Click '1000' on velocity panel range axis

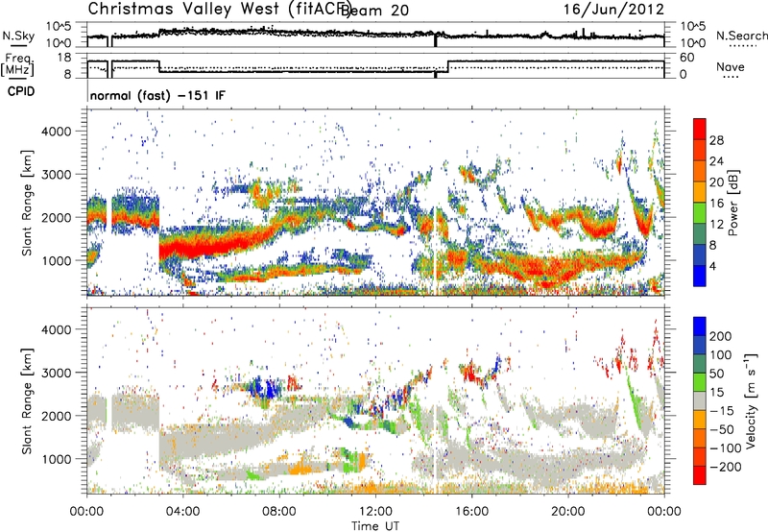(56, 459)
